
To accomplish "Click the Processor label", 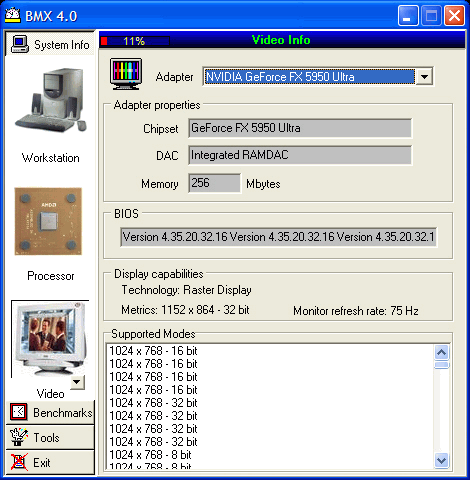I will [51, 276].
